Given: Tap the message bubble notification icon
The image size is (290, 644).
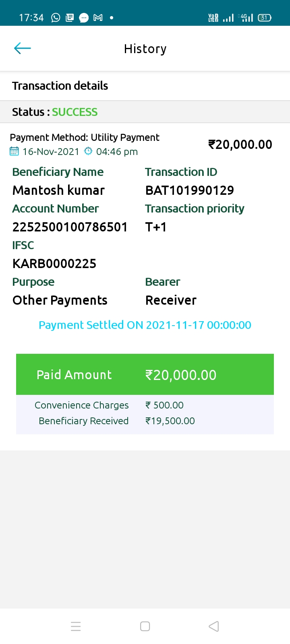Looking at the screenshot, I should click(84, 18).
